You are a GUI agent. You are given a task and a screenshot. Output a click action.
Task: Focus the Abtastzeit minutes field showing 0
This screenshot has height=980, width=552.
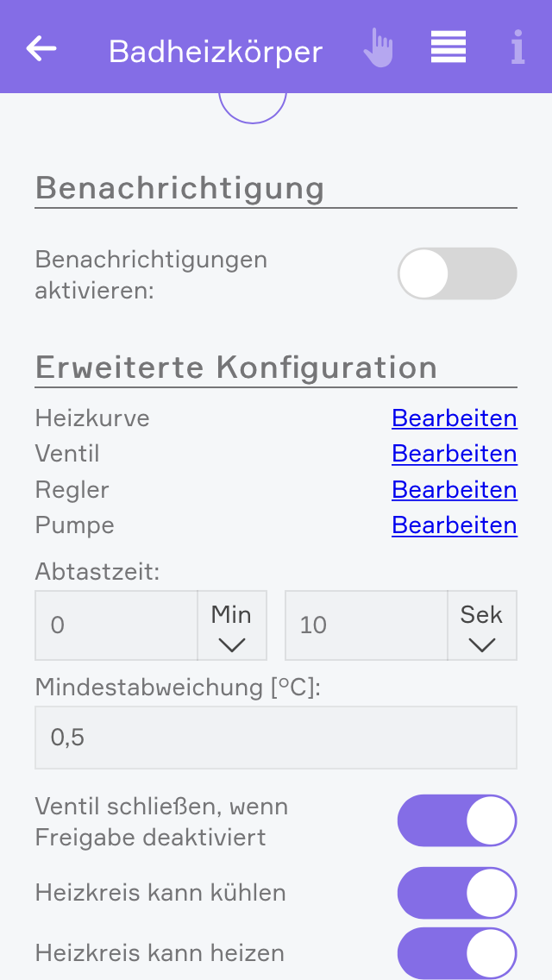point(116,625)
